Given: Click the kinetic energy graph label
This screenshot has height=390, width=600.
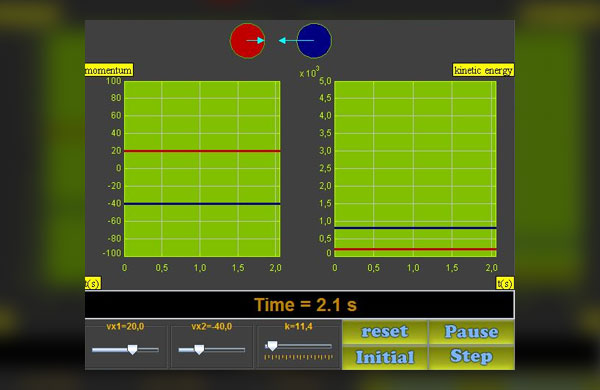Looking at the screenshot, I should tap(483, 70).
